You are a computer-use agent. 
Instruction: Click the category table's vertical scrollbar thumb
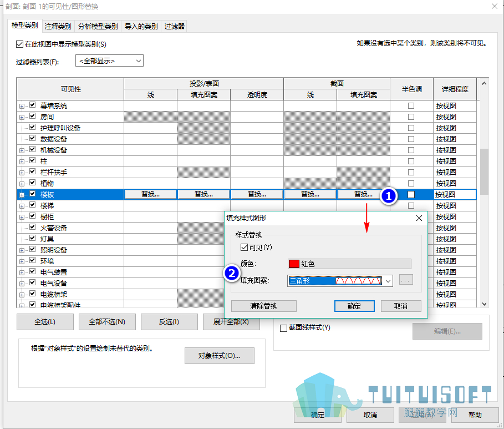coord(484,171)
